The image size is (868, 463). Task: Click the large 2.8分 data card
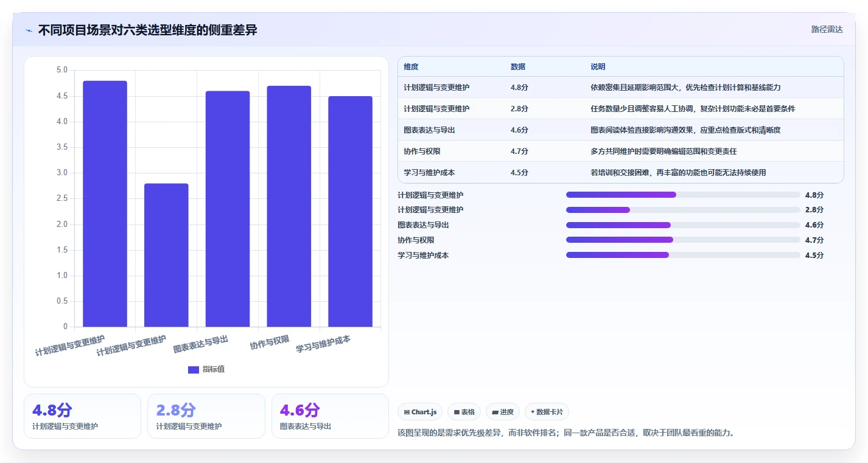(x=206, y=416)
